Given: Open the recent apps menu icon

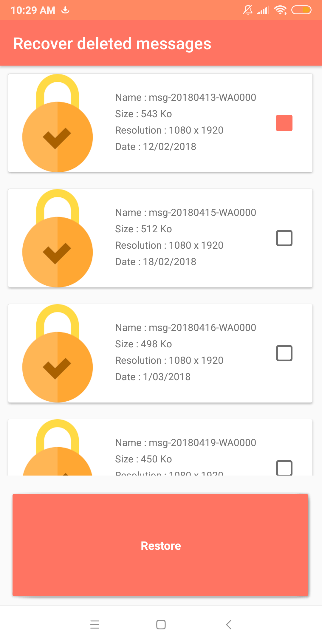Looking at the screenshot, I should (95, 624).
